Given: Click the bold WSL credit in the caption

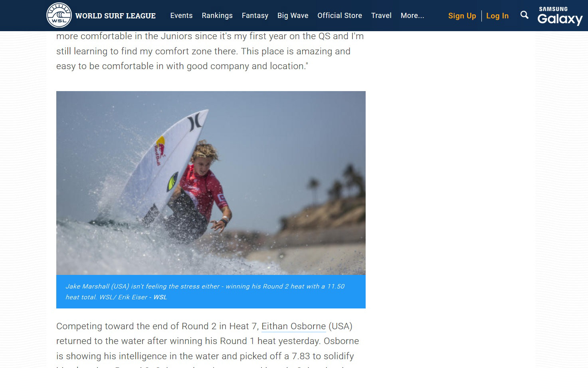Looking at the screenshot, I should coord(160,297).
